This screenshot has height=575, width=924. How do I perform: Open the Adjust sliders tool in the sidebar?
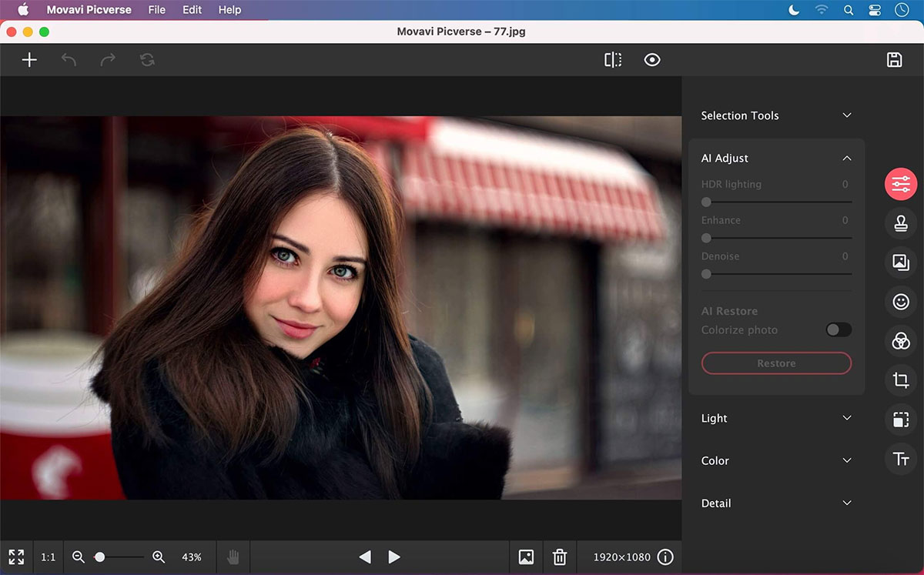click(901, 184)
